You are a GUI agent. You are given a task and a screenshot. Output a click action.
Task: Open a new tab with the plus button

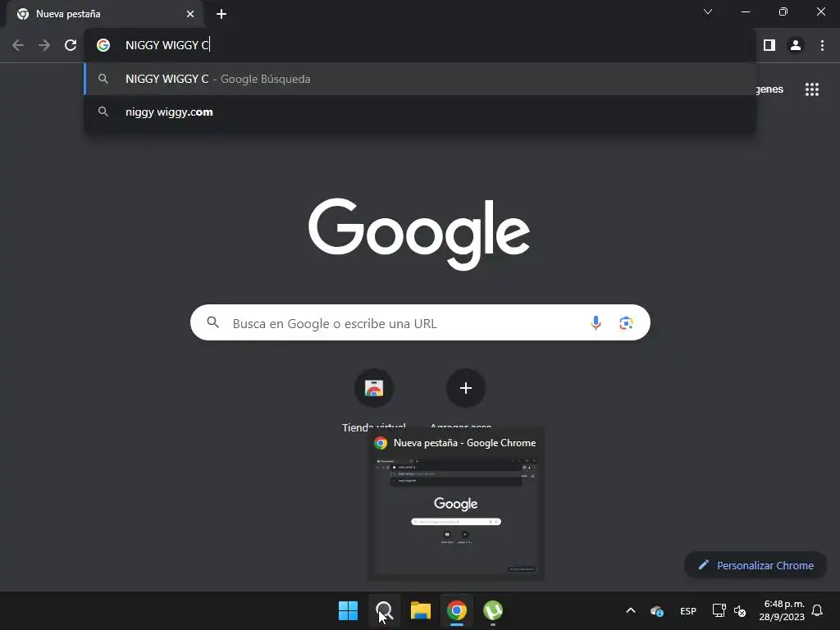point(221,14)
